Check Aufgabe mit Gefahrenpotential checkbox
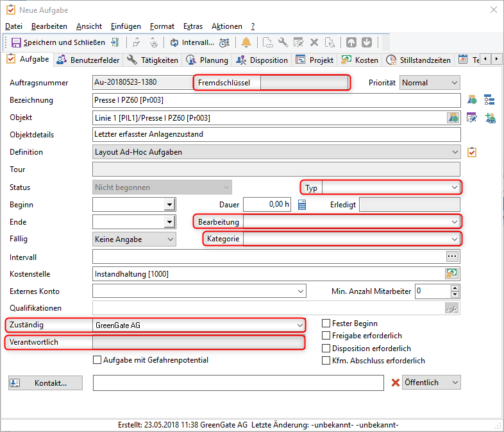Screen dimensions: 504x432 (x=97, y=360)
